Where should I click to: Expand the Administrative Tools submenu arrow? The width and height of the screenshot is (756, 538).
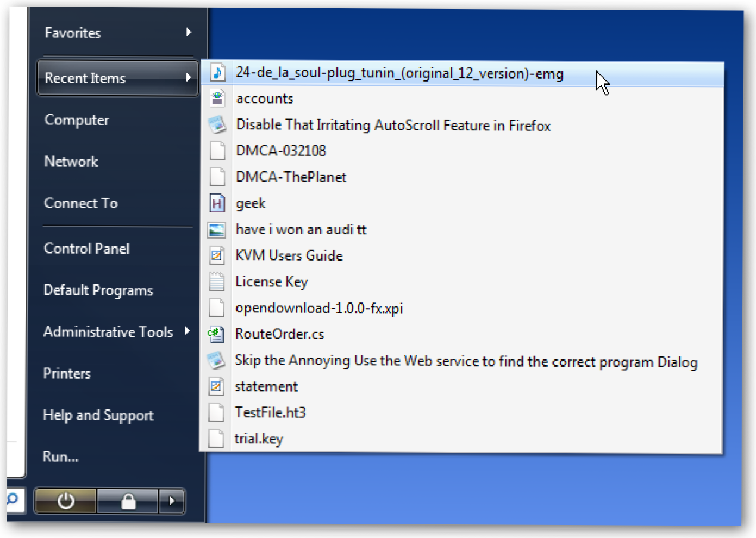tap(188, 331)
